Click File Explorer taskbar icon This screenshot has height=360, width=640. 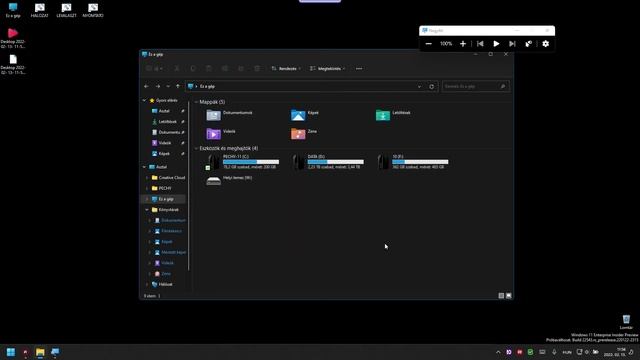40,352
